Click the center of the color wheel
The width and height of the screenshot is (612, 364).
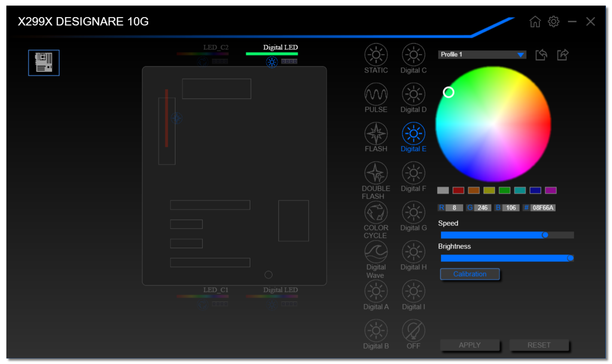pos(493,124)
